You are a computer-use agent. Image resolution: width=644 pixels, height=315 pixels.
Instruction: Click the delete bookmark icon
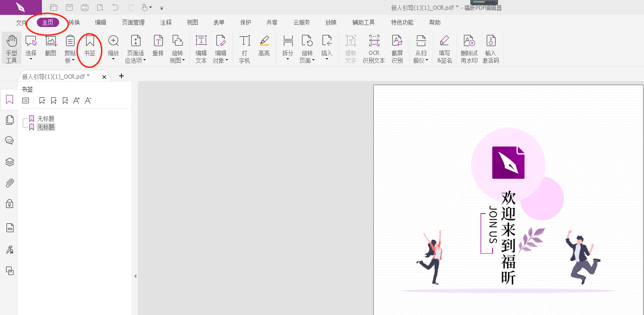click(42, 100)
